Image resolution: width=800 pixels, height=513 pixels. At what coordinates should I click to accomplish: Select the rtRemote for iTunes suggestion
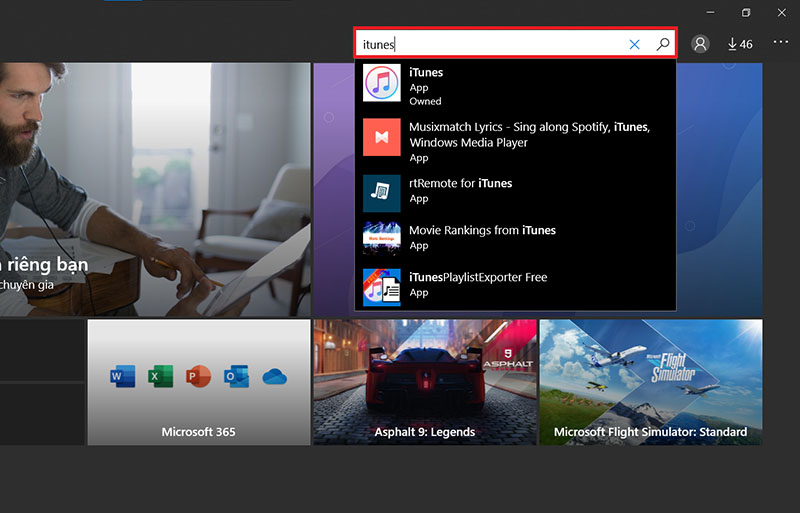pos(460,183)
